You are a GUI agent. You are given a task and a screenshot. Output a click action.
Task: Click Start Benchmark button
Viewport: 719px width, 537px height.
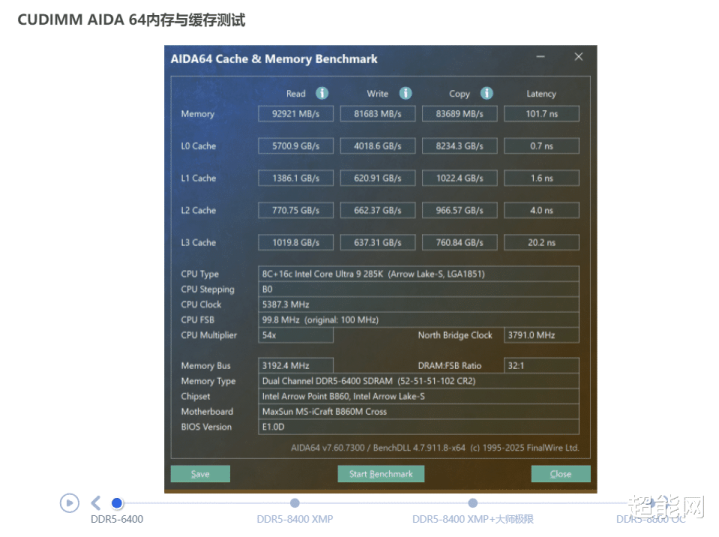(x=380, y=474)
